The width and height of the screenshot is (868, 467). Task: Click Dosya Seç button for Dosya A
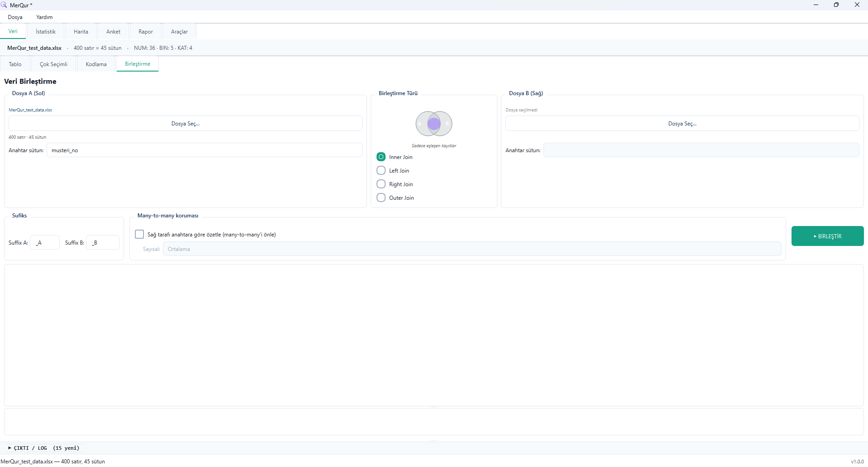(186, 124)
